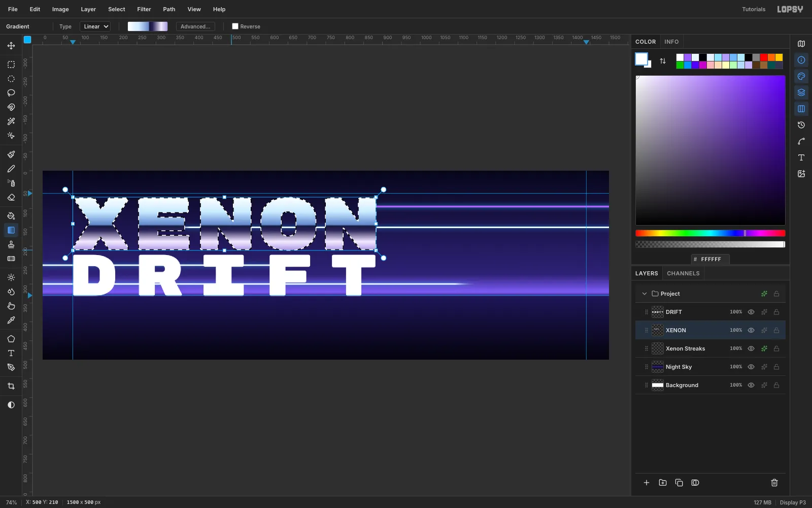Add a layer mask
This screenshot has width=812, height=508.
695,483
